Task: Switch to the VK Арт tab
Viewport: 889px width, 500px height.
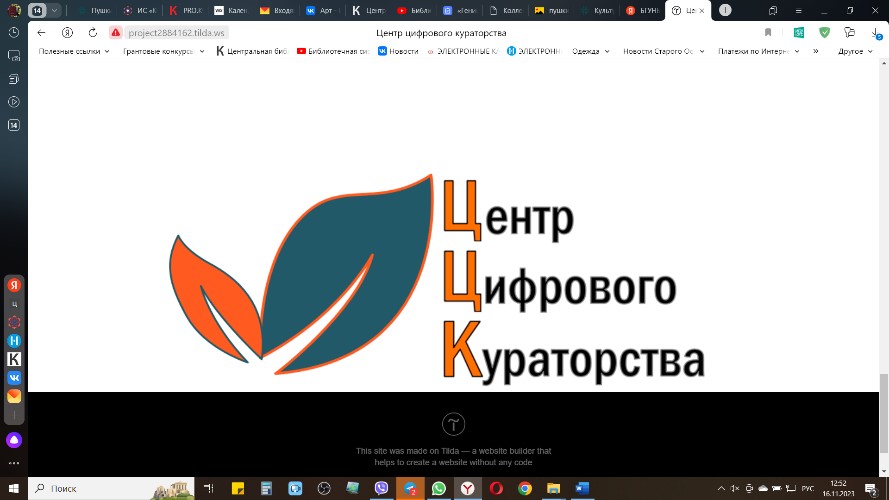Action: (323, 10)
